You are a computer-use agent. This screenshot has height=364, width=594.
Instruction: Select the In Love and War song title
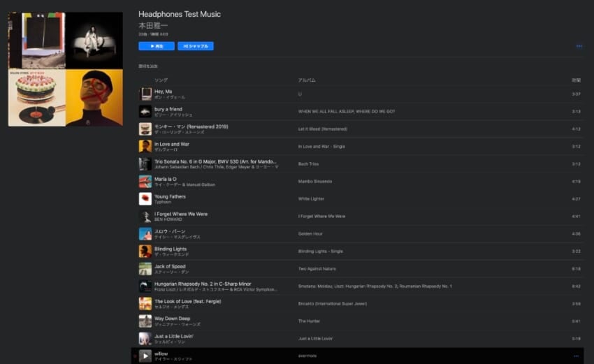point(173,144)
